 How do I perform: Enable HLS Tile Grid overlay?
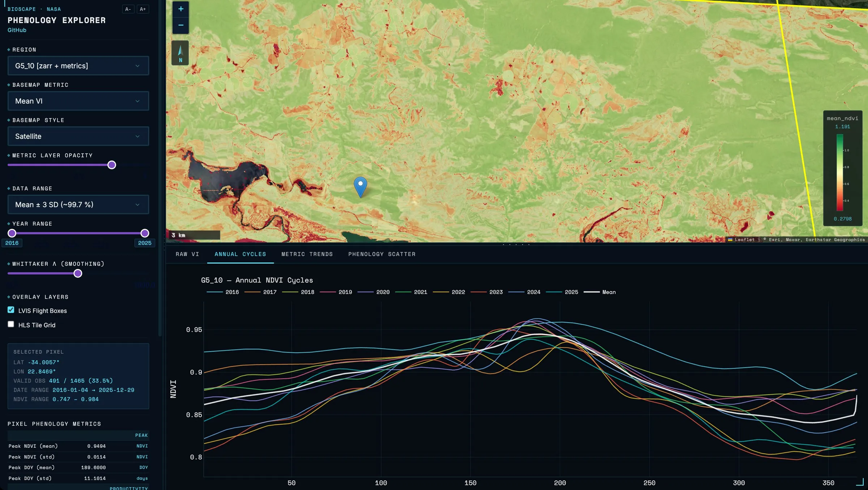[11, 324]
